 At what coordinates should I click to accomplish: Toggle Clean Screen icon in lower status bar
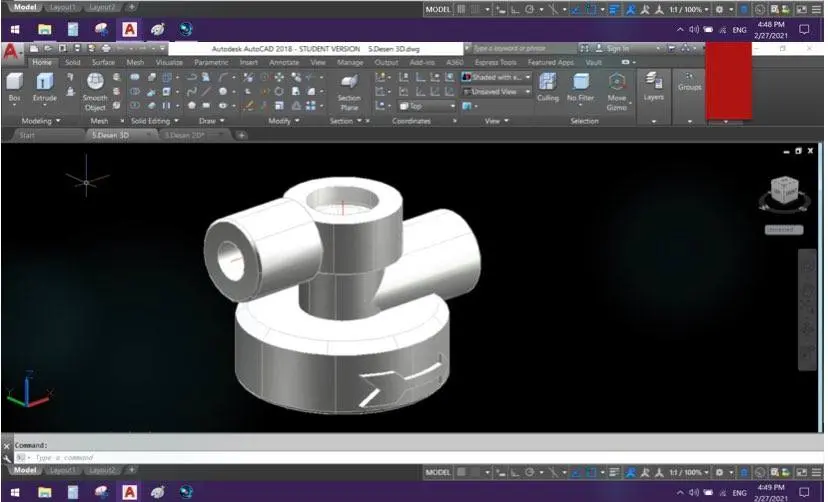coord(802,472)
